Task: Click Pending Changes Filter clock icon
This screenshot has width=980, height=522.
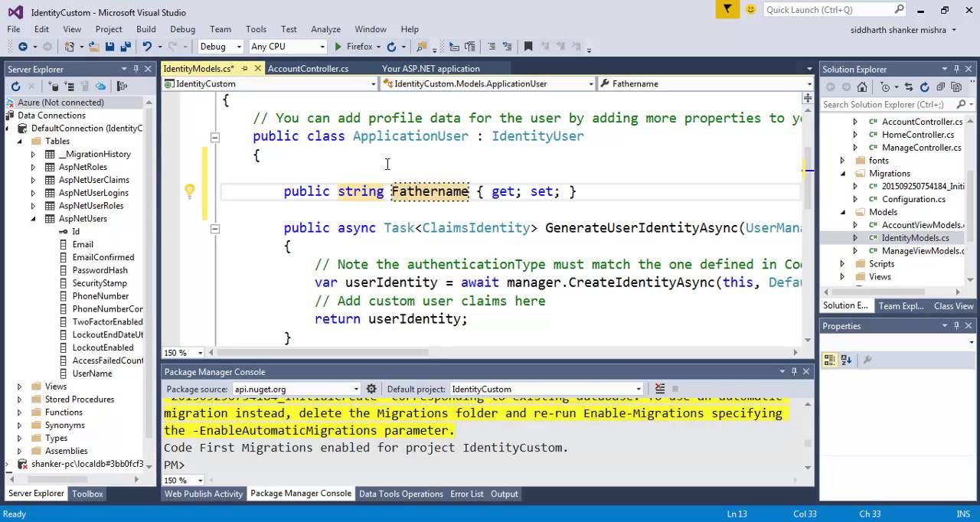Action: click(x=886, y=86)
